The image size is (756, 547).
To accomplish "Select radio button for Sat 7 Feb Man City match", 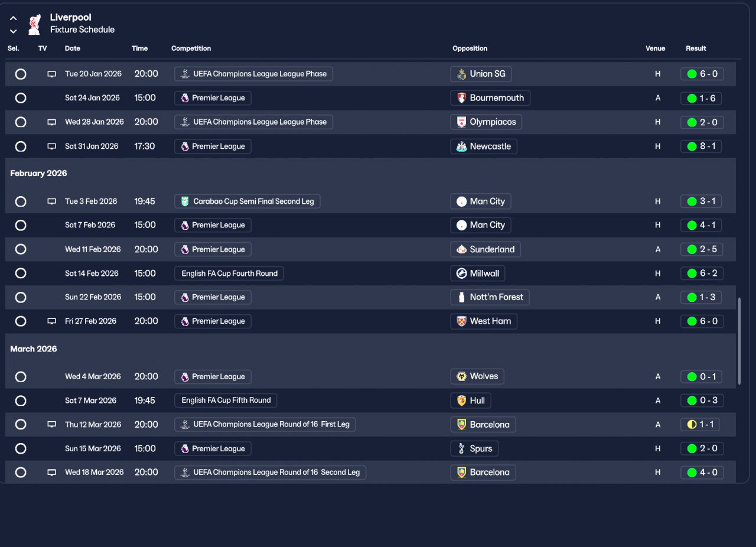I will pyautogui.click(x=21, y=225).
